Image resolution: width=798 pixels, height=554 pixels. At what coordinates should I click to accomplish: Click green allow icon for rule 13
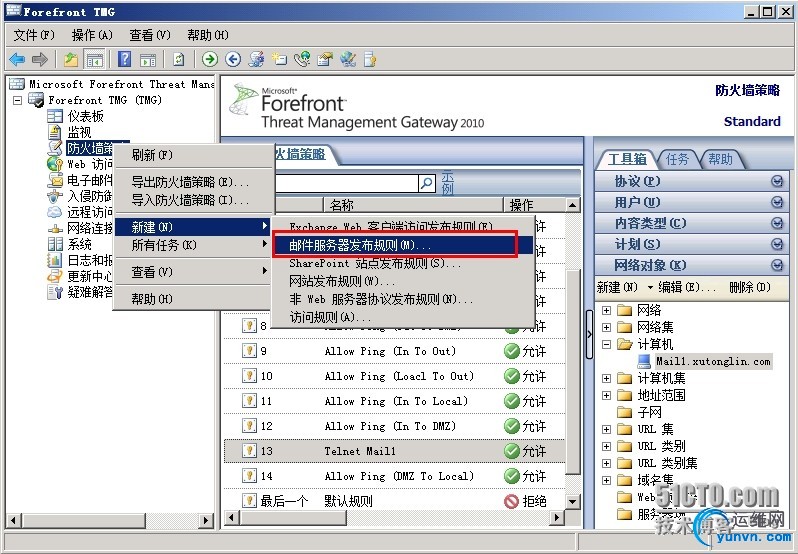click(511, 451)
